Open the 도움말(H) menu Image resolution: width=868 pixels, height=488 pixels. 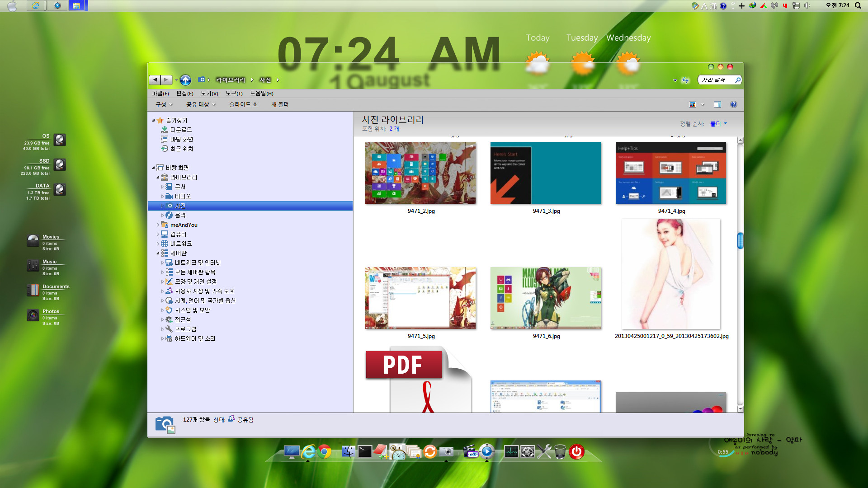pos(262,93)
